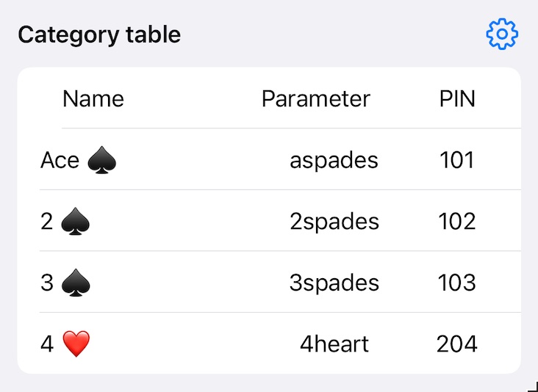Click the spade icon next to 3
This screenshot has height=392, width=538.
[x=76, y=283]
